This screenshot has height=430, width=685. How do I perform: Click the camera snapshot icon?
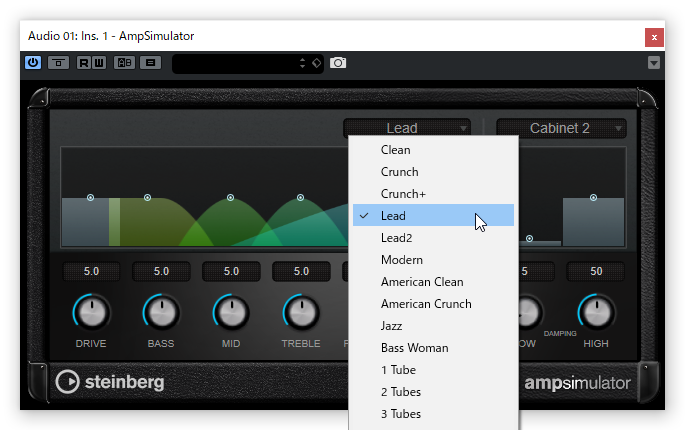[x=338, y=63]
